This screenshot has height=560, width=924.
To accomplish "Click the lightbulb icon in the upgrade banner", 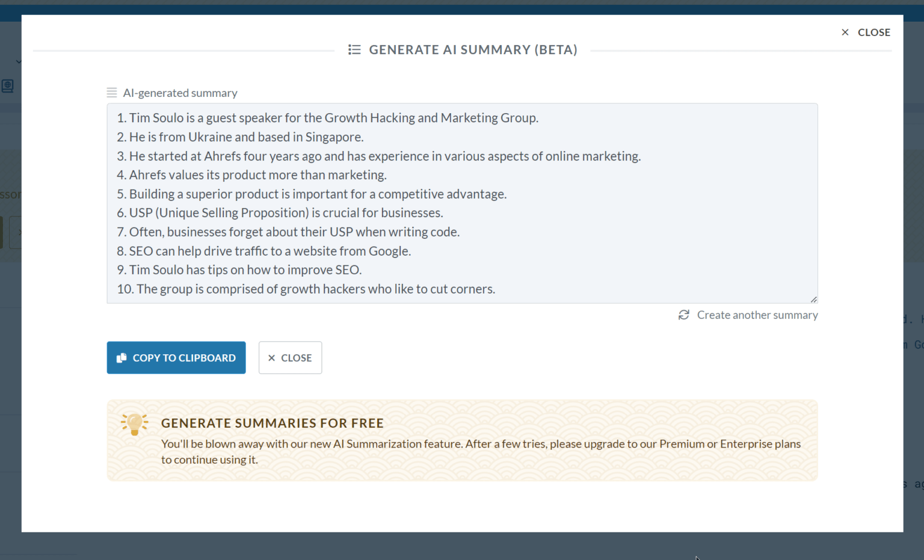I will tap(135, 423).
